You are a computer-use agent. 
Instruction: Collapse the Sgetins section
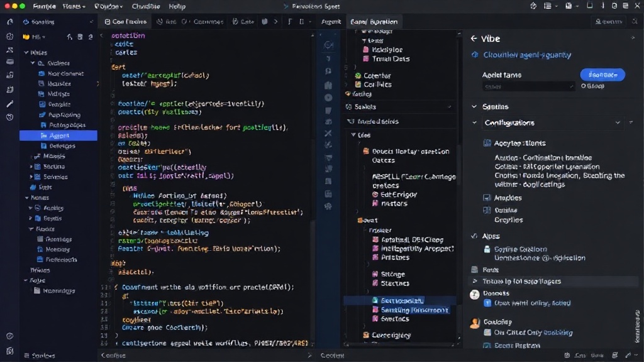[474, 107]
